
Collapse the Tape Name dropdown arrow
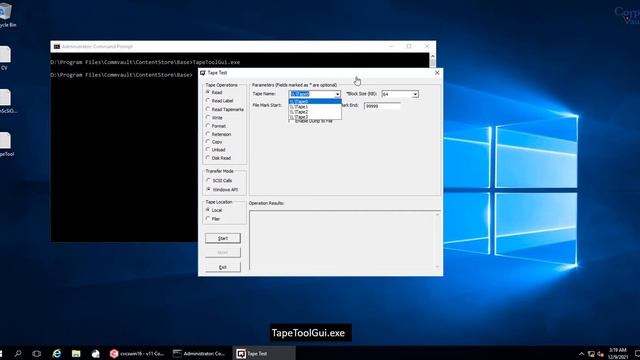point(337,94)
